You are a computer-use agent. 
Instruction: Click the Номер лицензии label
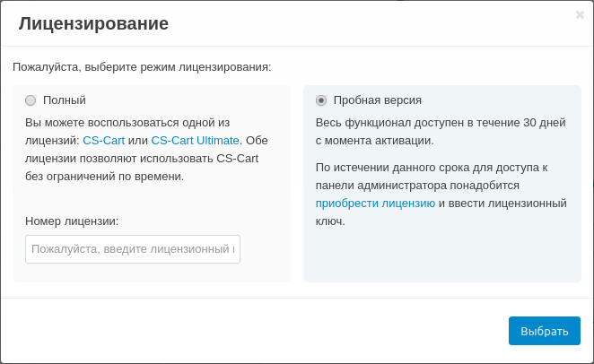pyautogui.click(x=72, y=221)
